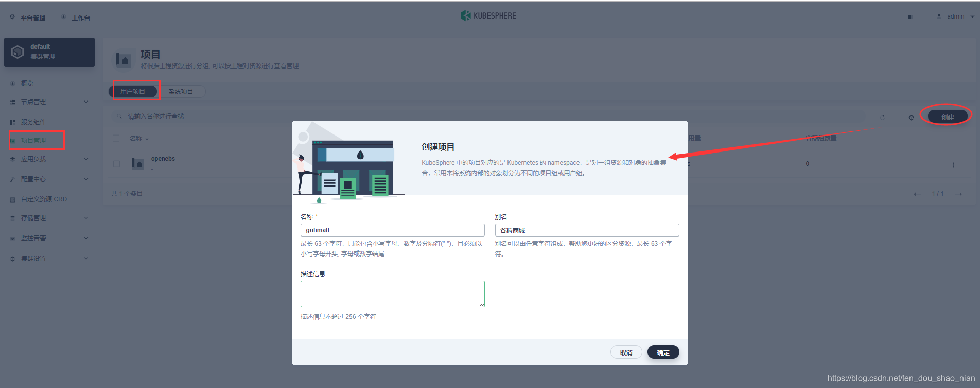
Task: Select 概览 in the sidebar
Action: (x=27, y=83)
